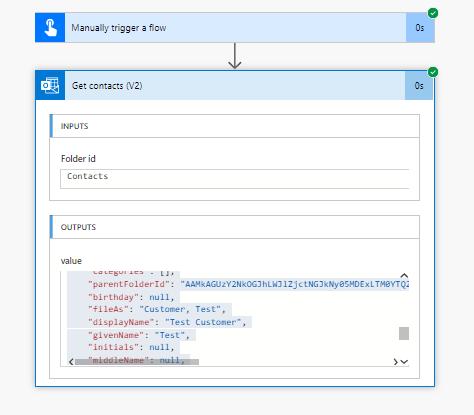Click the "initials": null line

pyautogui.click(x=131, y=347)
